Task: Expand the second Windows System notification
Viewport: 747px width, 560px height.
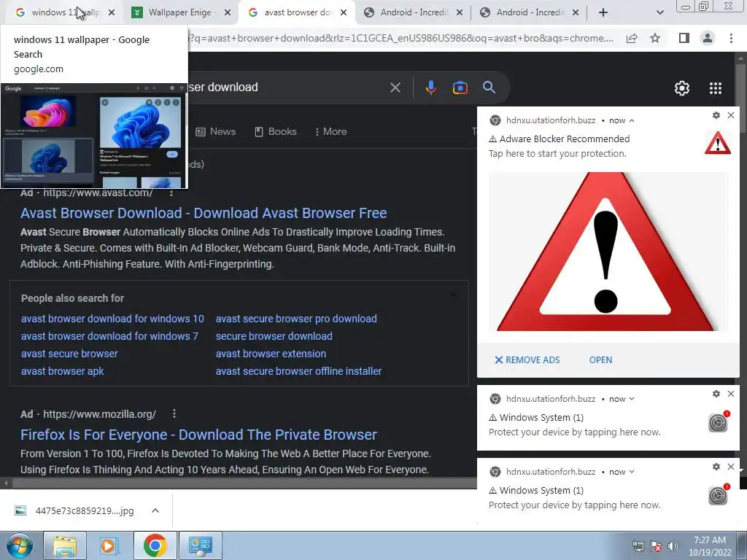Action: pyautogui.click(x=632, y=472)
